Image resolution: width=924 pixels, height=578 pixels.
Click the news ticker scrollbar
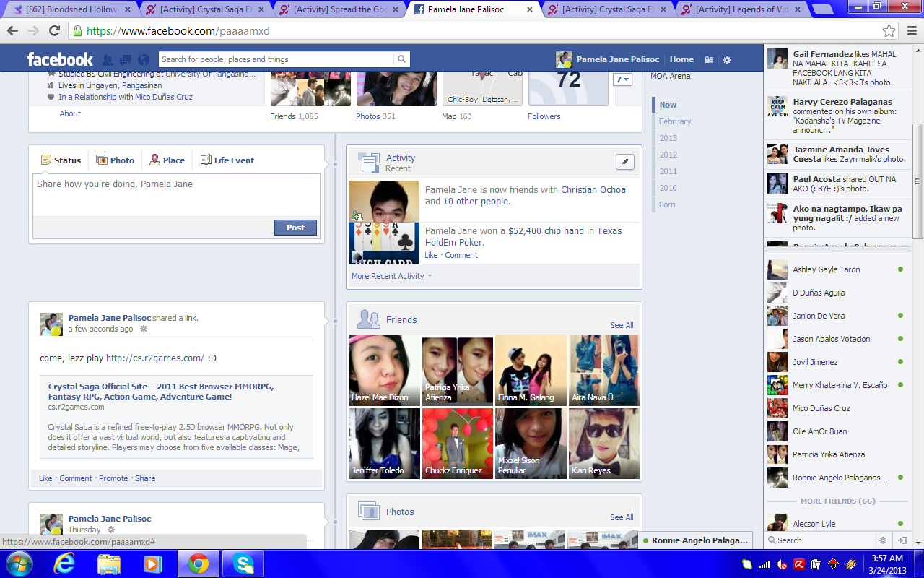918,181
